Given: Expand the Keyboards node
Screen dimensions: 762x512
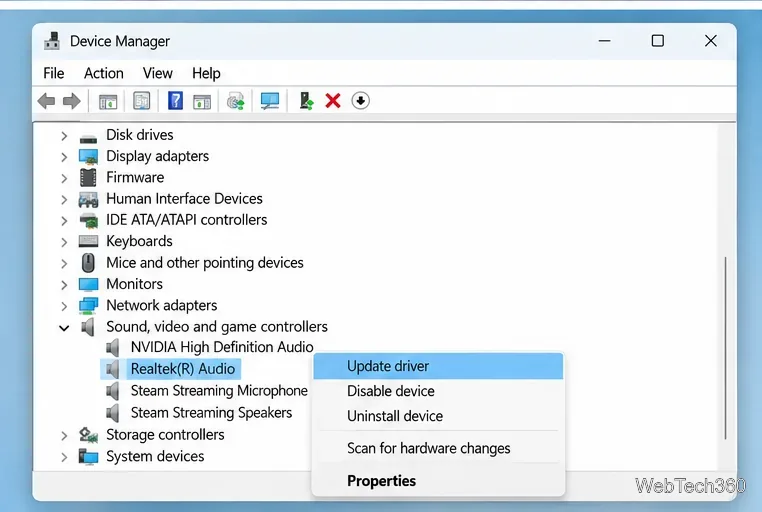Looking at the screenshot, I should pos(64,242).
